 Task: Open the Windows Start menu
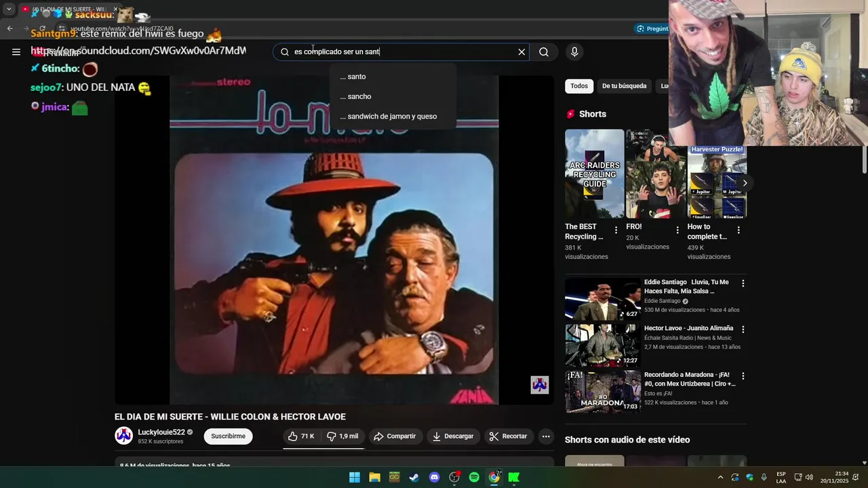355,477
